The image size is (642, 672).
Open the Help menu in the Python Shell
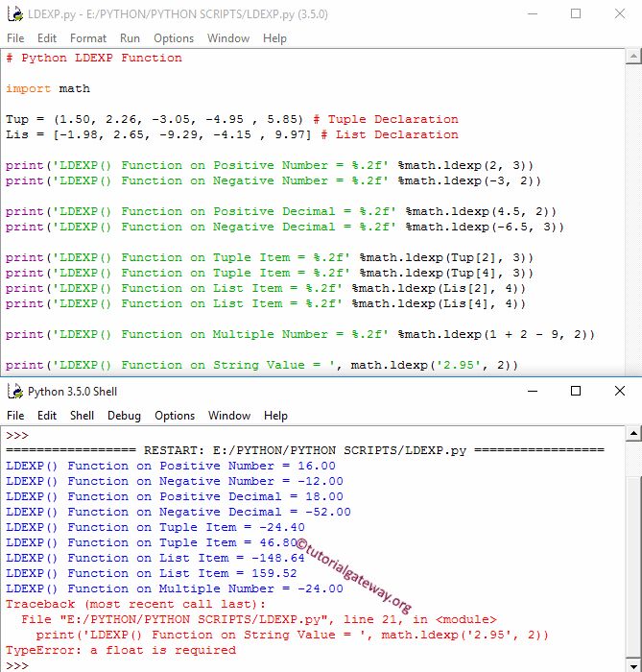click(275, 416)
